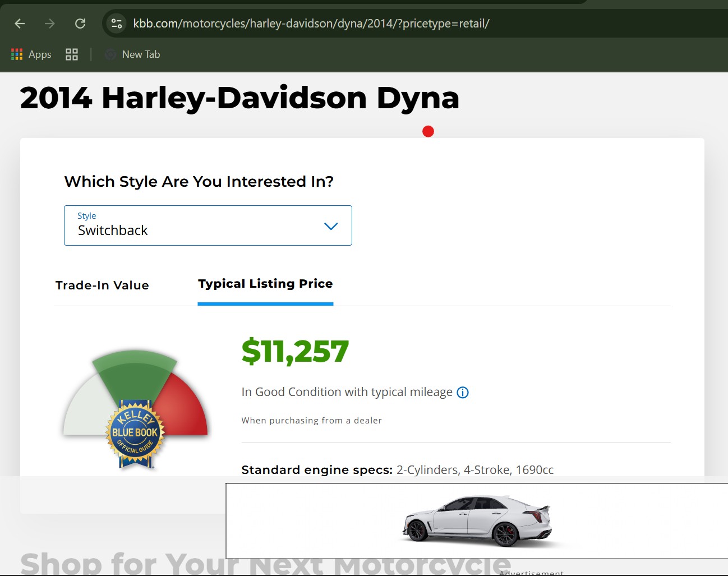Image resolution: width=728 pixels, height=576 pixels.
Task: Open the New Tab bookmark
Action: (133, 54)
